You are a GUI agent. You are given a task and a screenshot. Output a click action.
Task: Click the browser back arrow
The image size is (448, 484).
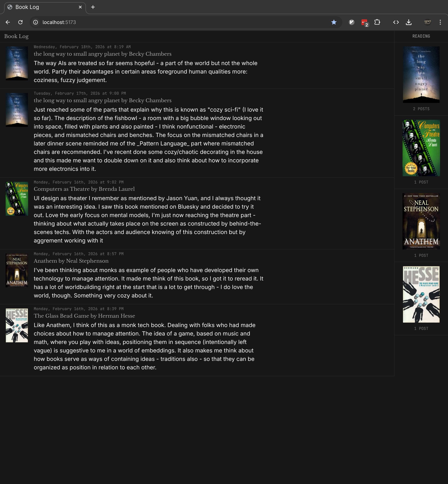(8, 22)
